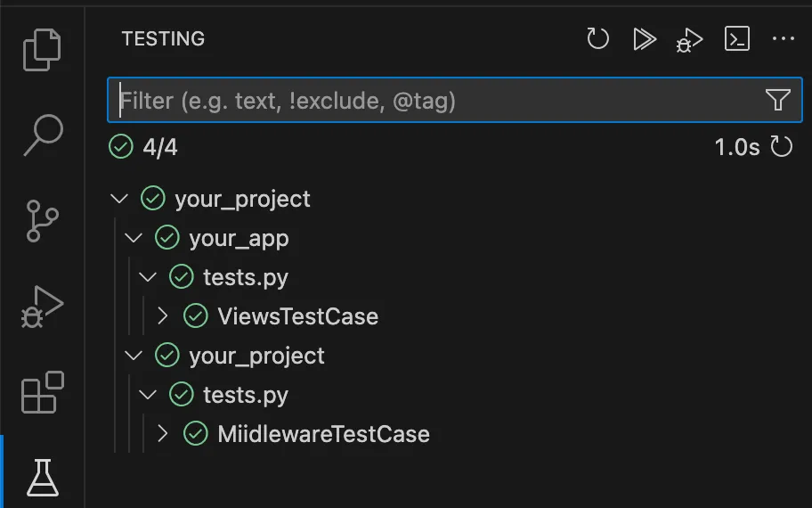Click the pass icon next to your_app

(166, 238)
